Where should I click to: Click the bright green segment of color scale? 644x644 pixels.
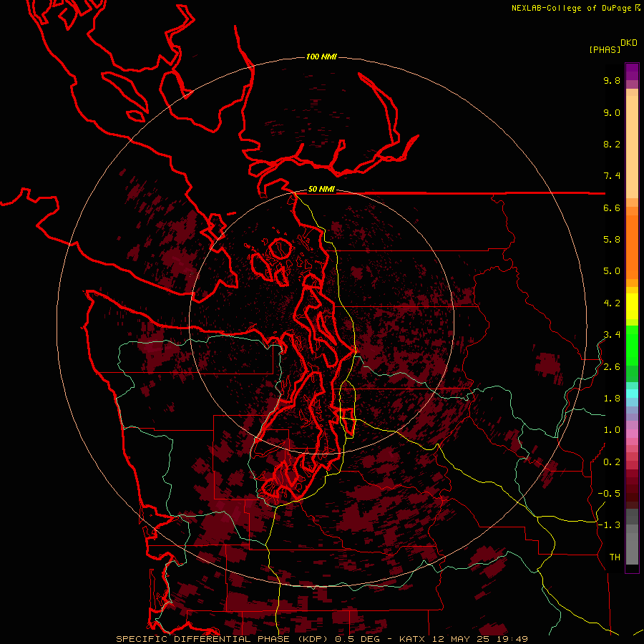tap(632, 346)
